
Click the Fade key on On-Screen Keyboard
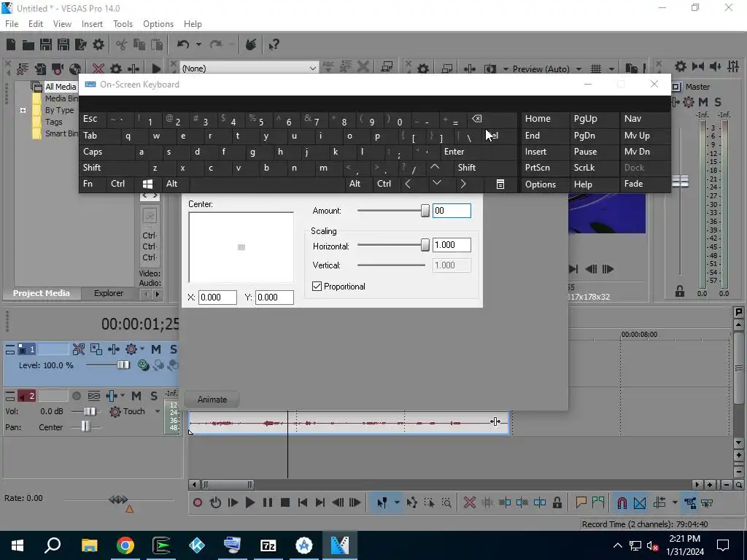coord(645,184)
